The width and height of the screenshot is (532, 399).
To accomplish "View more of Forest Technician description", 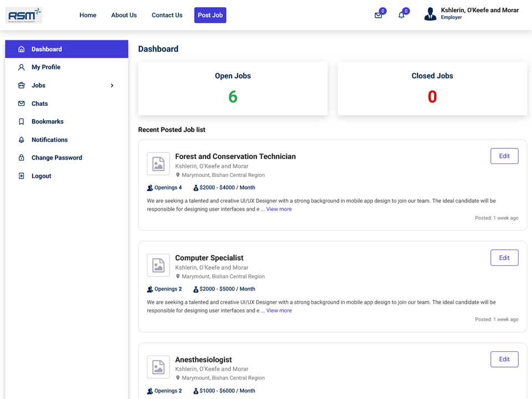I will pos(279,209).
